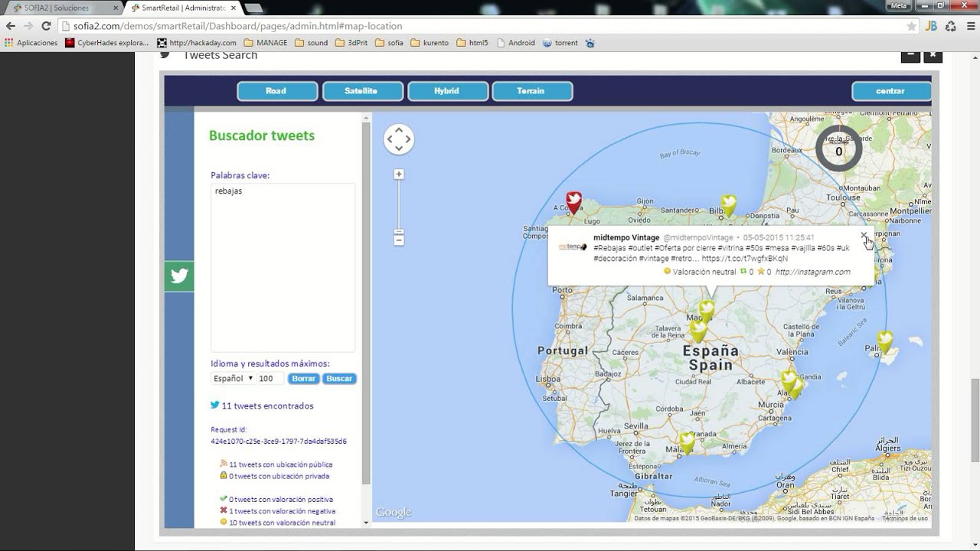
Task: Open the CyberHades bookmark
Action: (x=107, y=43)
